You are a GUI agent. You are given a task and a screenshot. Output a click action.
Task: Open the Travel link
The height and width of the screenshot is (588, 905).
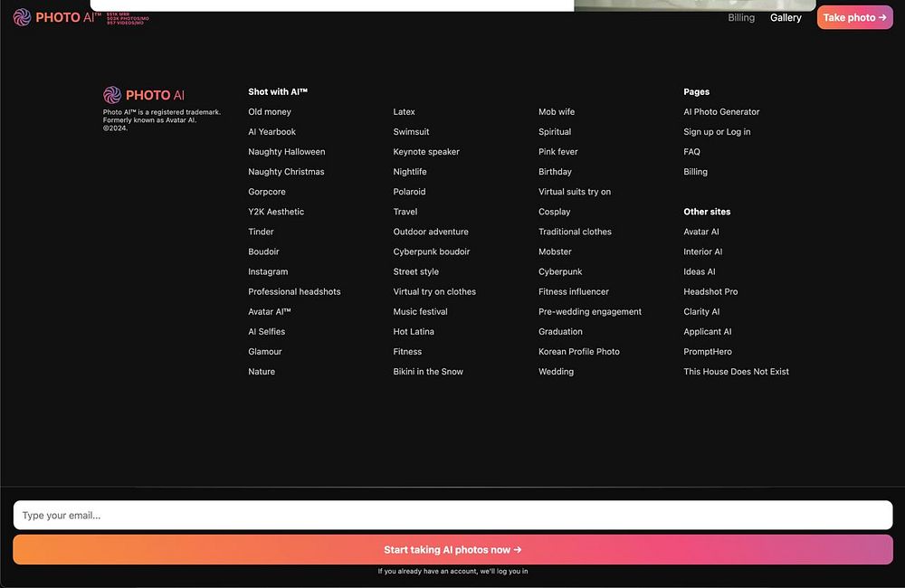pos(405,212)
